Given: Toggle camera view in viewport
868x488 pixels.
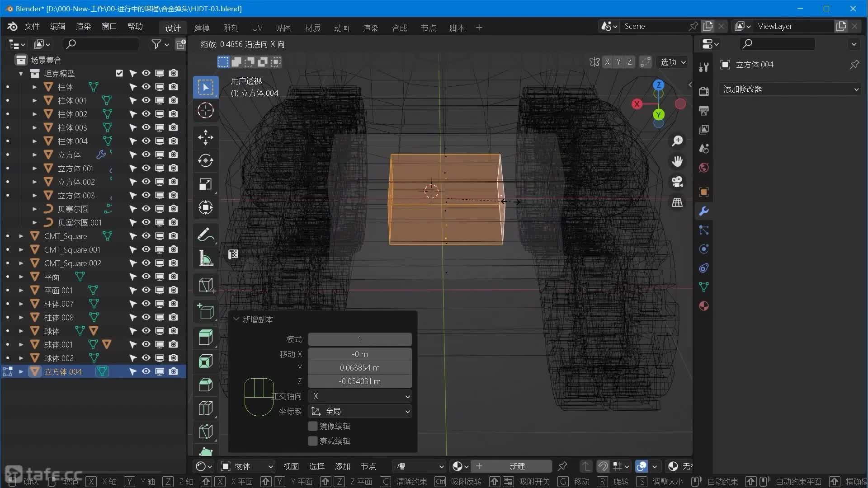Looking at the screenshot, I should click(x=677, y=182).
